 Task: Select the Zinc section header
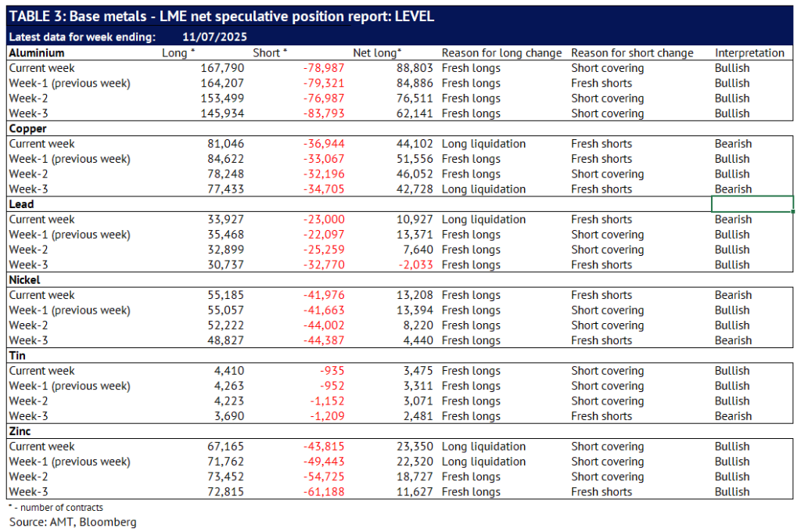tap(20, 431)
